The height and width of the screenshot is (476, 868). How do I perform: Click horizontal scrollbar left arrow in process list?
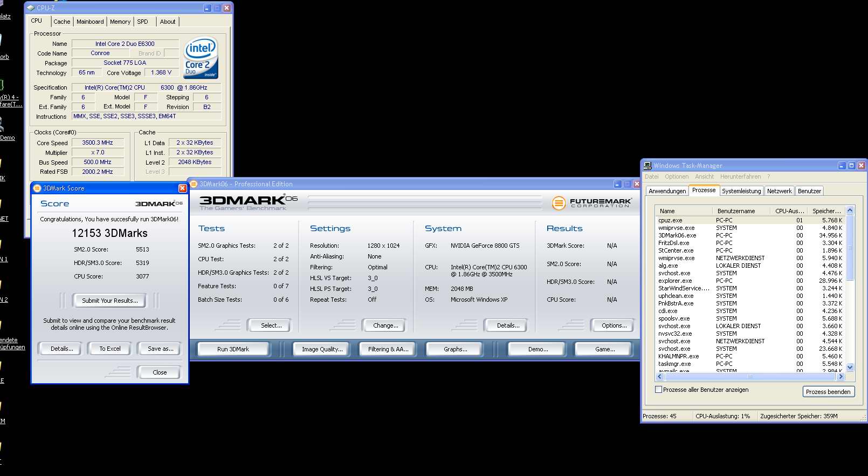click(x=660, y=377)
